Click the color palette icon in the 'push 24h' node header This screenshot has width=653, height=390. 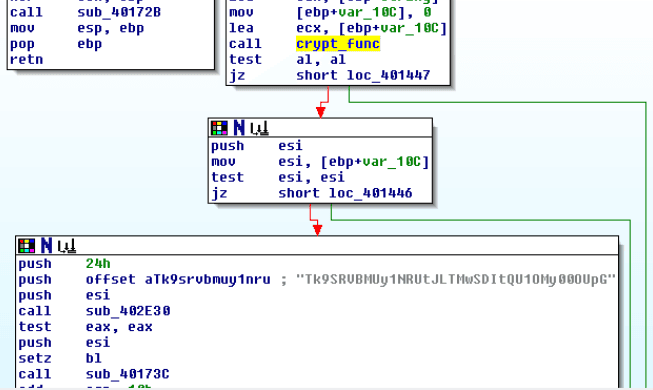pyautogui.click(x=27, y=246)
